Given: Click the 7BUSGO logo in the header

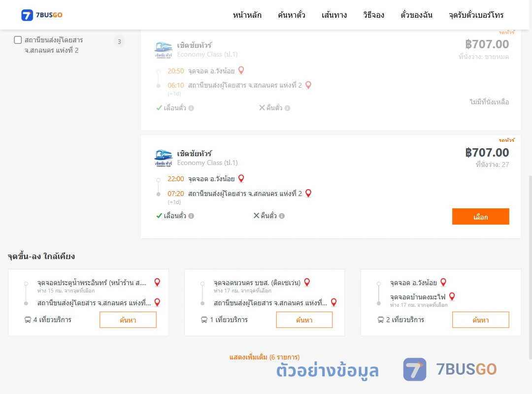Looking at the screenshot, I should [42, 15].
